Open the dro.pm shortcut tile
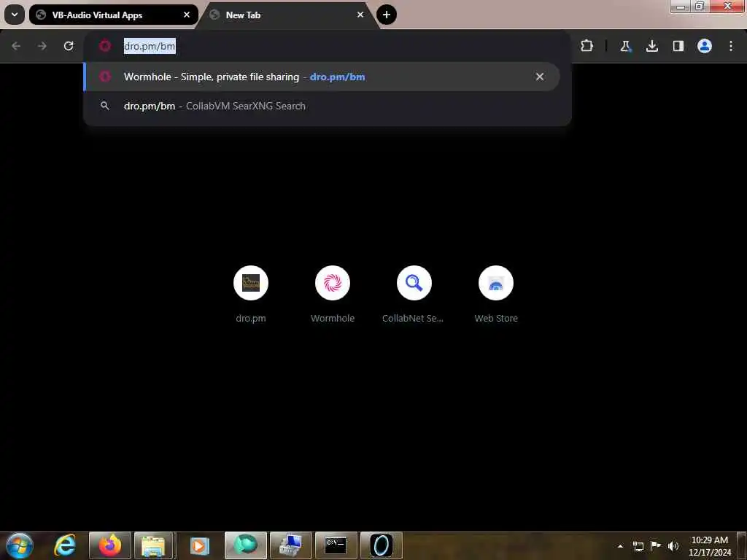This screenshot has height=560, width=747. (x=251, y=295)
